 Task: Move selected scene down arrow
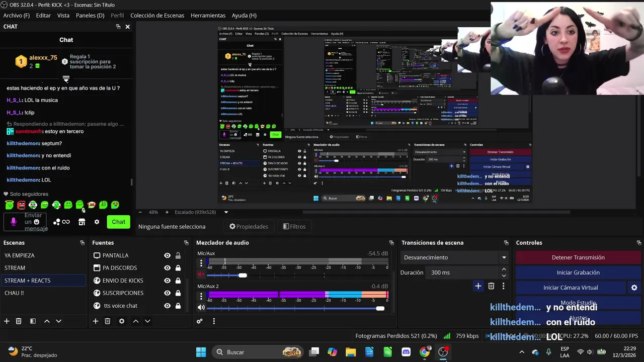(58, 321)
